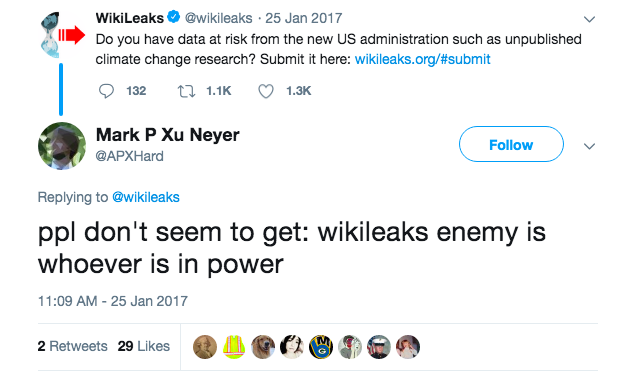Click the @APXHard handle

129,156
